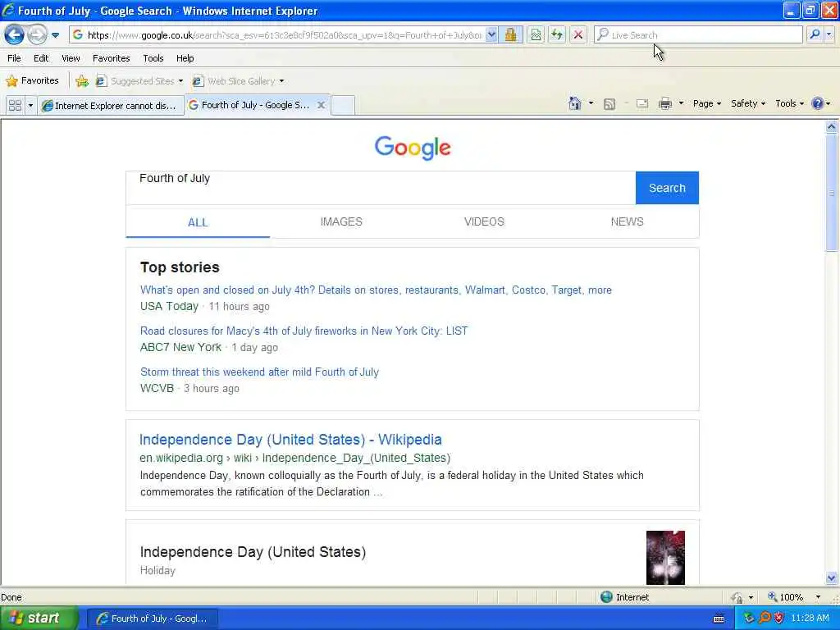The image size is (840, 630).
Task: Click the Help question mark icon
Action: [818, 103]
